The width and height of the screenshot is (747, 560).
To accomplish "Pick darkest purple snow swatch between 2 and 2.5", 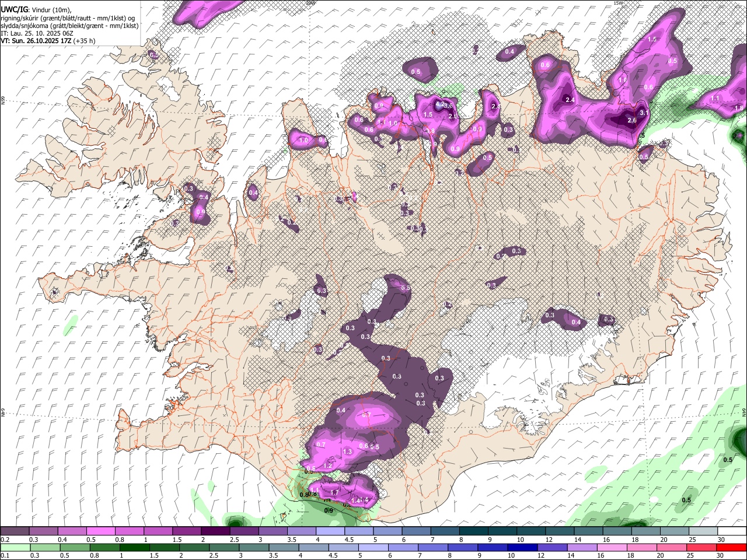I will 215,531.
